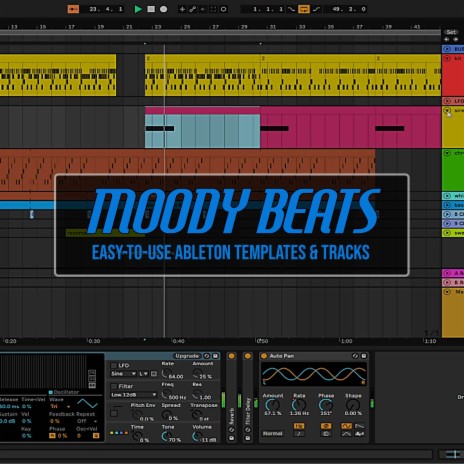Select the beat-sync note rate mode in Auto Pan
The image size is (464, 464).
coord(299,434)
